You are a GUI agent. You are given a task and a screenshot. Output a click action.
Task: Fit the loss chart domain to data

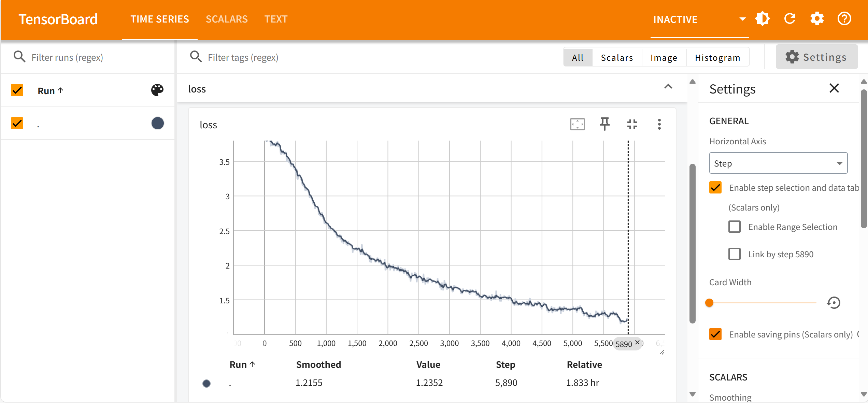click(577, 124)
